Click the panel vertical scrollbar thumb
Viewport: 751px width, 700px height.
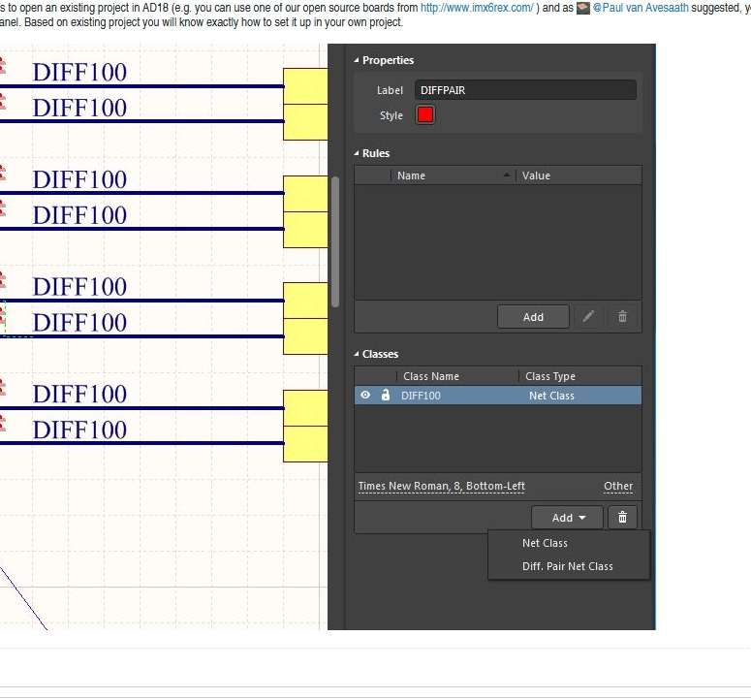335,242
